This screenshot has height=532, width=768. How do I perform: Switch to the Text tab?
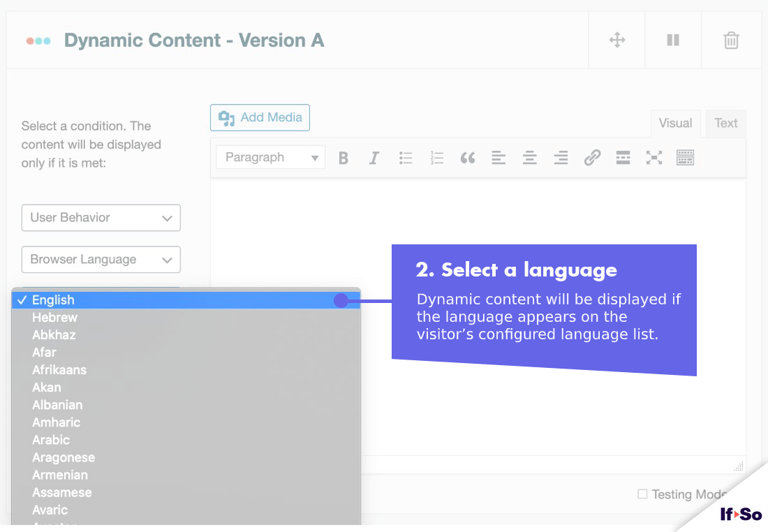pyautogui.click(x=725, y=123)
